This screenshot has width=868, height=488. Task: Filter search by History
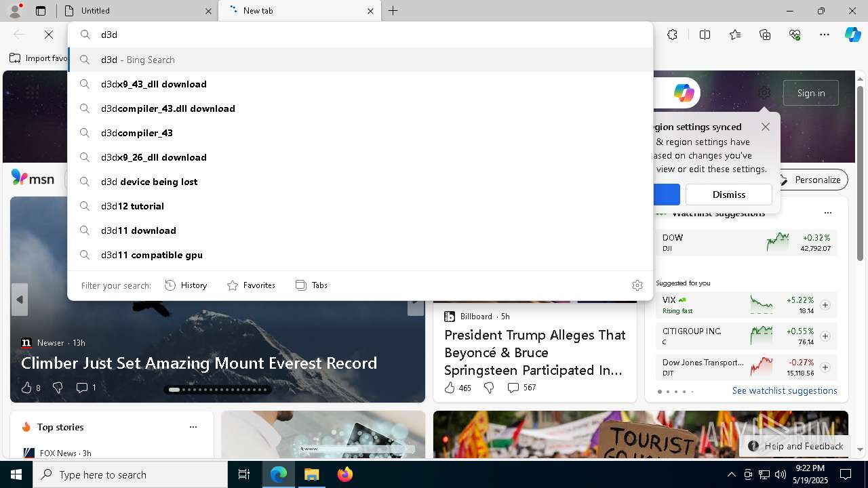click(x=186, y=285)
